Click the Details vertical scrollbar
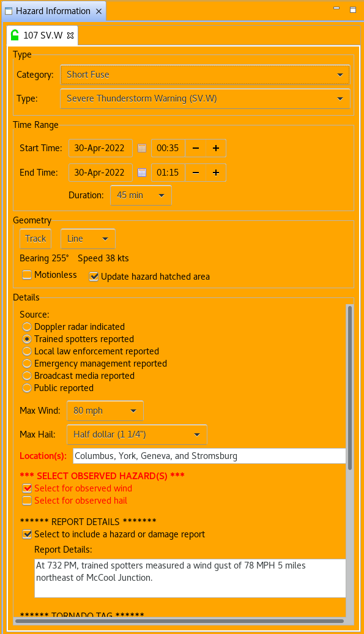The height and width of the screenshot is (634, 364). pos(350,388)
